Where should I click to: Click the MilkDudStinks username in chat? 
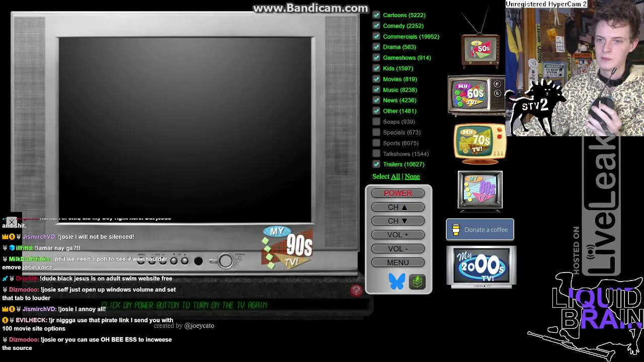[x=29, y=259]
